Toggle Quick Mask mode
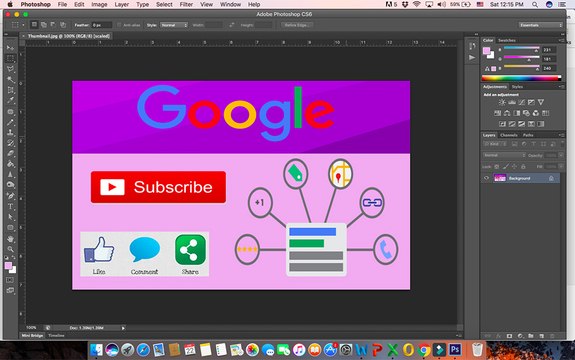This screenshot has height=360, width=575. click(x=10, y=280)
